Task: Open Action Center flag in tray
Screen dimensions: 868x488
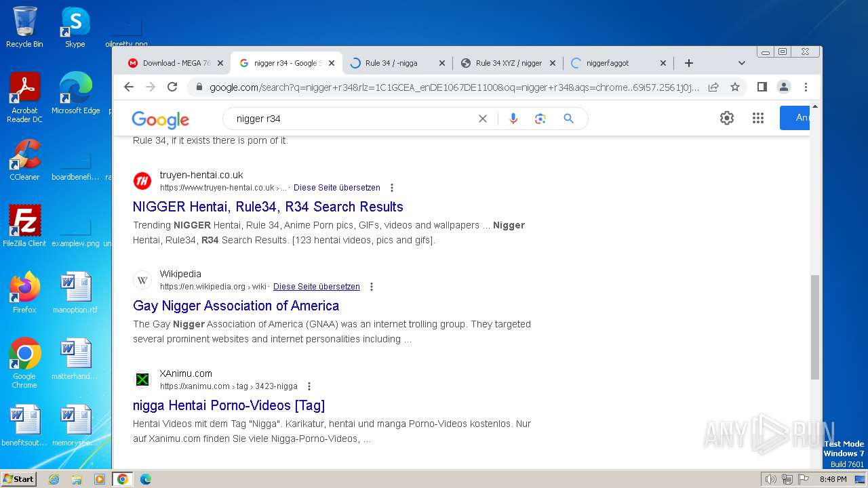Action: click(x=804, y=479)
